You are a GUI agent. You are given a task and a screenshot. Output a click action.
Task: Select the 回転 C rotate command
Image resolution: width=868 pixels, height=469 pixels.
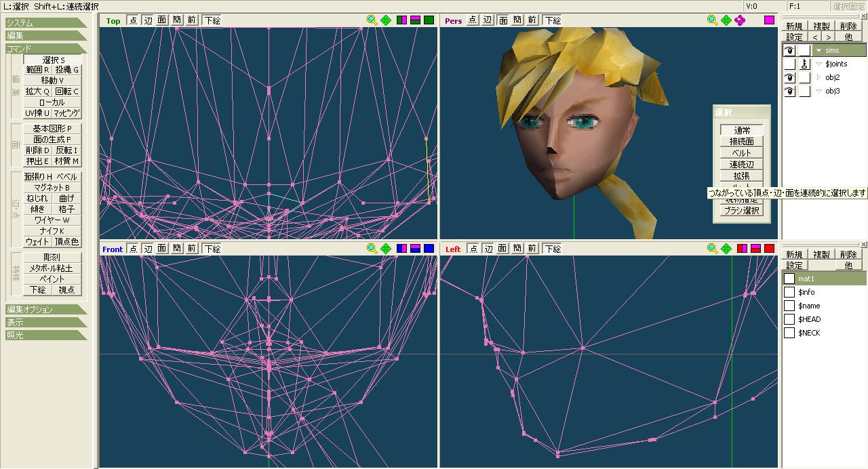click(67, 91)
